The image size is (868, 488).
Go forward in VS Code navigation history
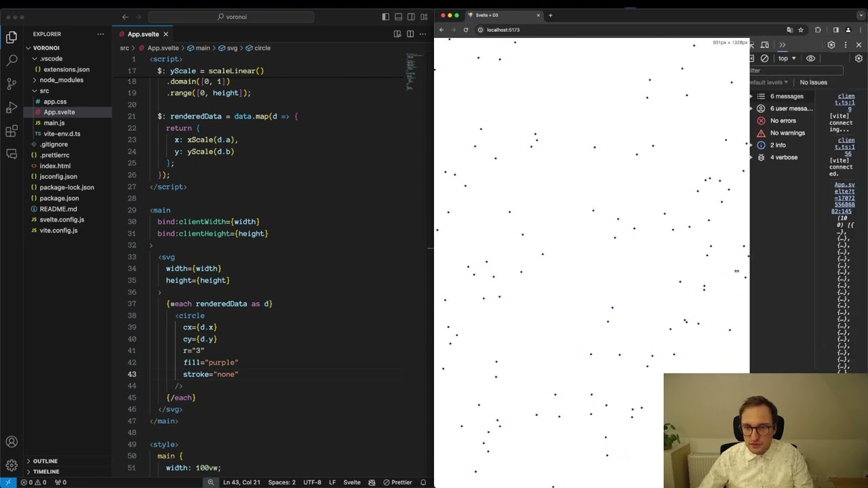tap(139, 16)
